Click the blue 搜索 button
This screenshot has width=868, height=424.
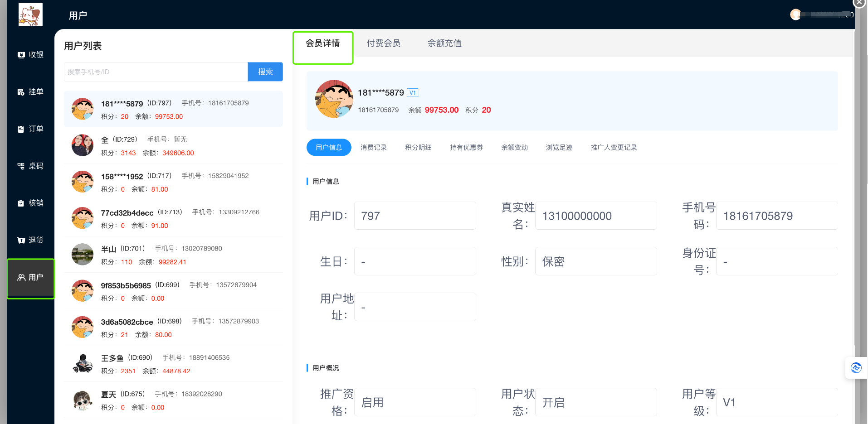(265, 72)
